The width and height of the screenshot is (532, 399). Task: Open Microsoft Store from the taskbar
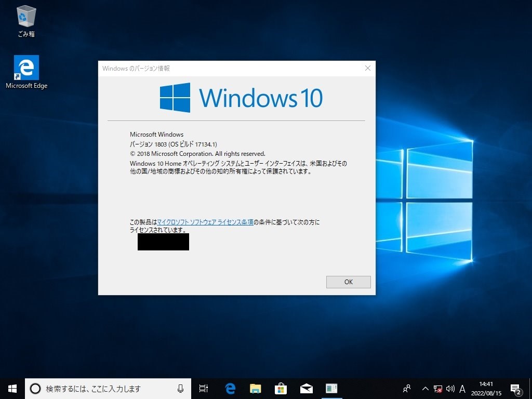pyautogui.click(x=281, y=389)
